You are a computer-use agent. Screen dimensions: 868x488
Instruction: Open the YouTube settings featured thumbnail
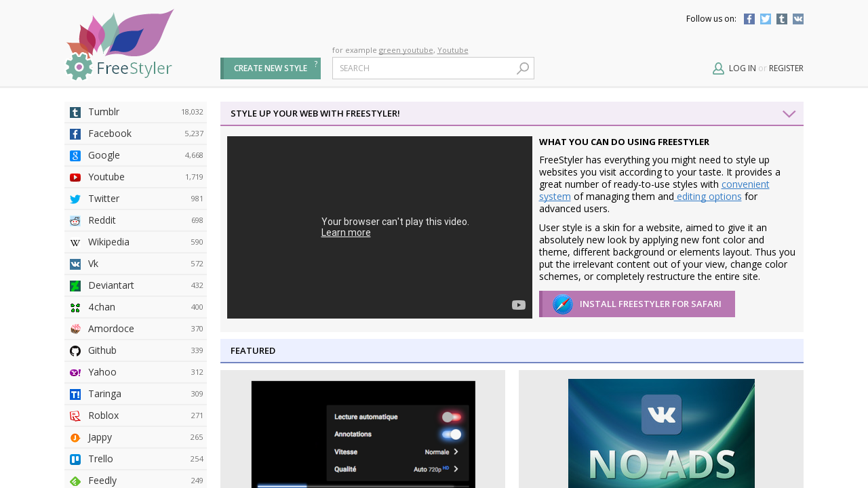click(x=363, y=434)
